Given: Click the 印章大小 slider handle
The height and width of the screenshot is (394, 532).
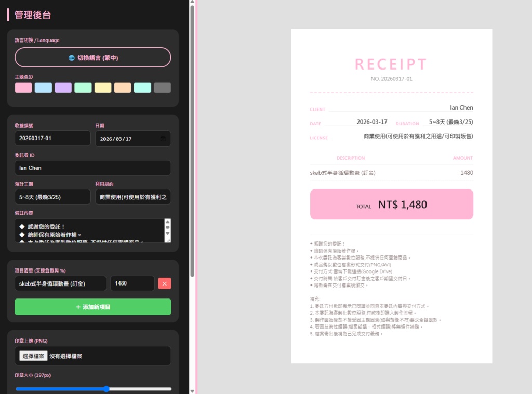Looking at the screenshot, I should click(x=106, y=389).
